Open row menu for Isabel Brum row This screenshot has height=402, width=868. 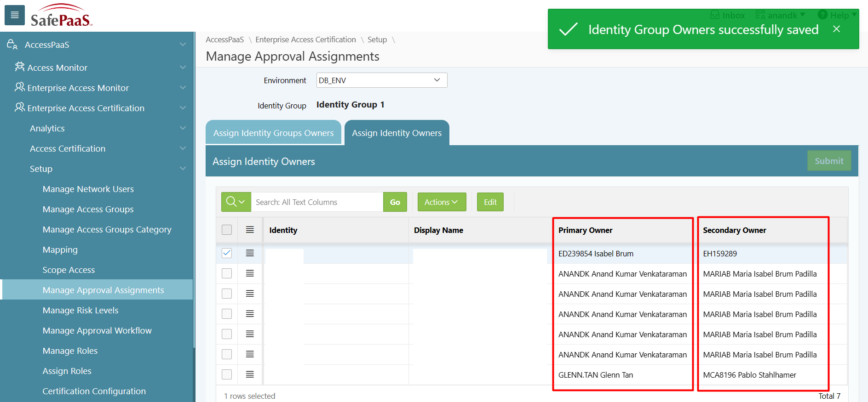pos(250,253)
